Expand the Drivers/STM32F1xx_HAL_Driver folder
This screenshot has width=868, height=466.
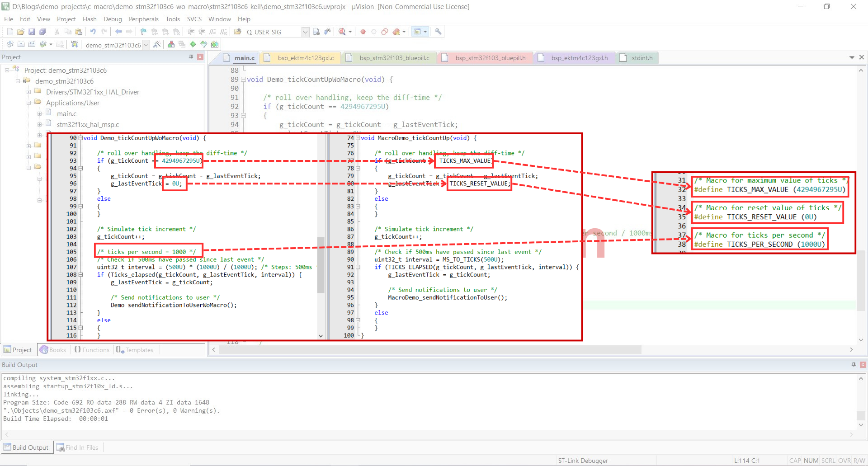point(29,92)
